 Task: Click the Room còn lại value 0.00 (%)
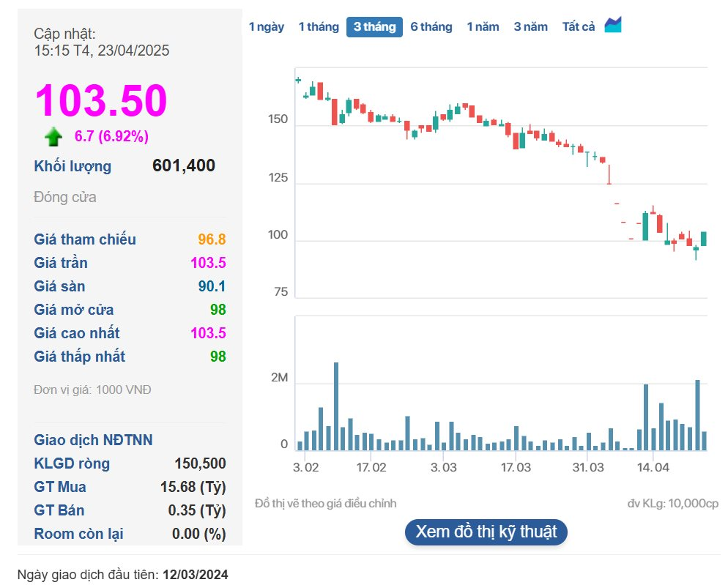point(198,534)
